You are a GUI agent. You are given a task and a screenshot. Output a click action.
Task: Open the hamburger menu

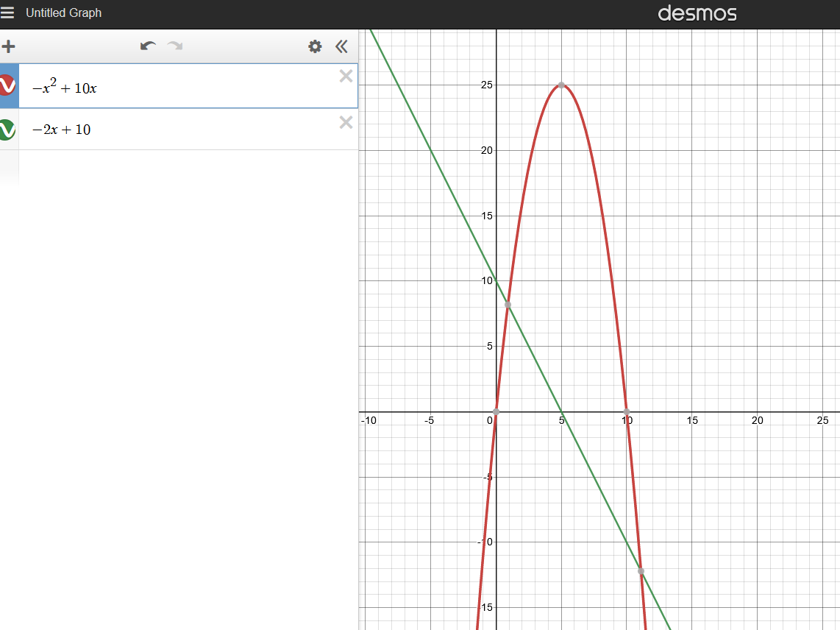(x=8, y=13)
